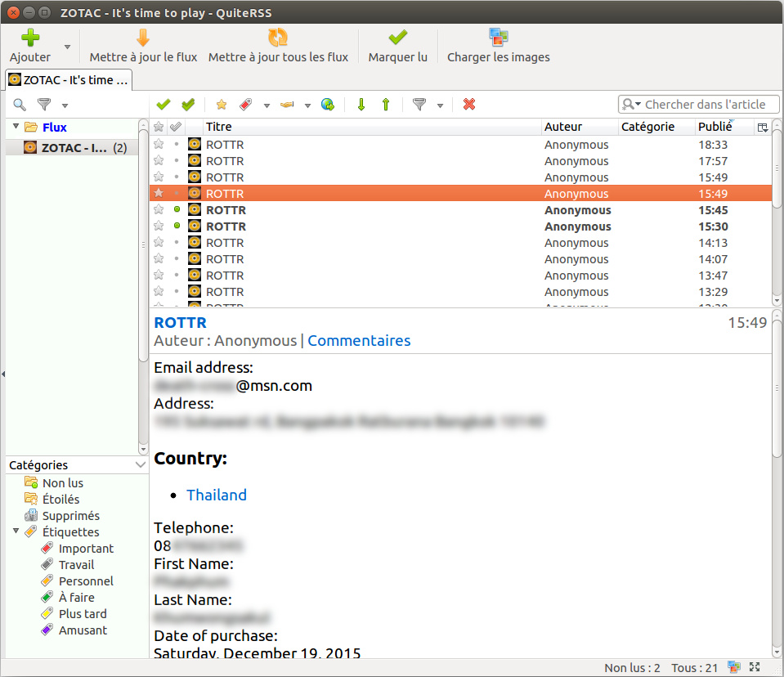Viewport: 784px width, 677px height.
Task: Select the Non lus category
Action: point(62,483)
